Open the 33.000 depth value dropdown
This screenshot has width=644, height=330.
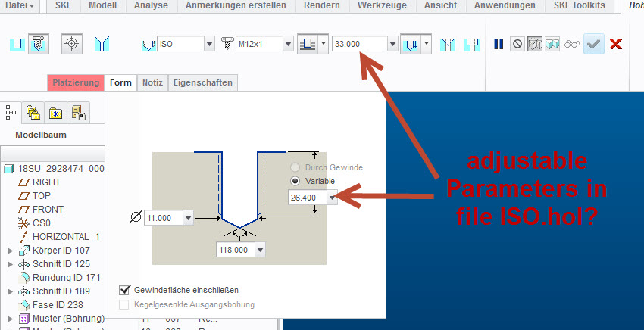tap(392, 44)
